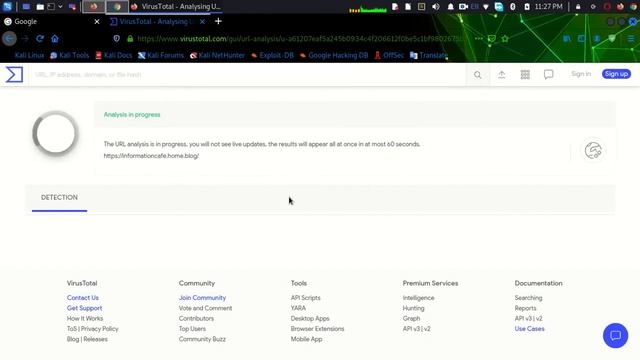Open the Translate bookmark
This screenshot has height=360, width=640.
[429, 56]
